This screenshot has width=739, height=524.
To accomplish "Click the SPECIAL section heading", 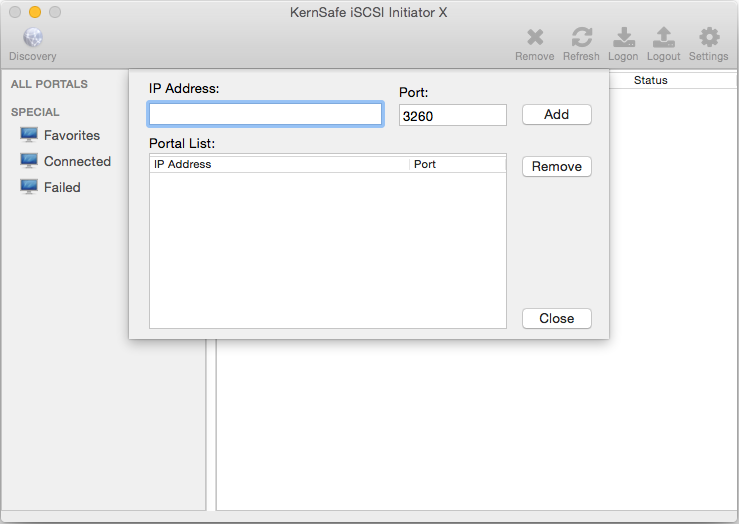I will coord(35,112).
